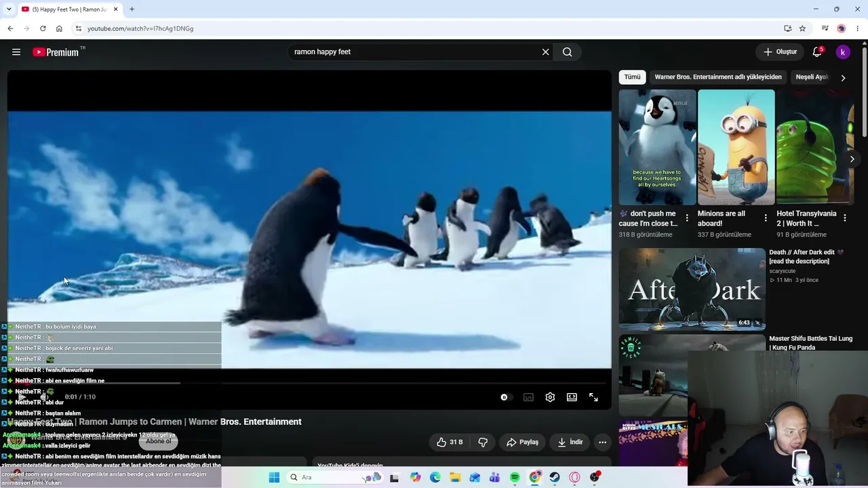This screenshot has height=488, width=868.
Task: Open video player settings gear
Action: click(x=550, y=397)
